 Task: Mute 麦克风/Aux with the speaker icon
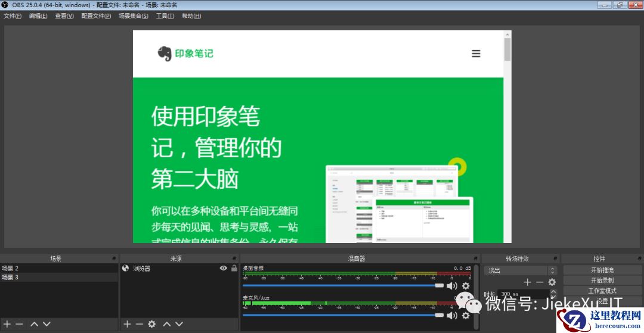[x=452, y=315]
